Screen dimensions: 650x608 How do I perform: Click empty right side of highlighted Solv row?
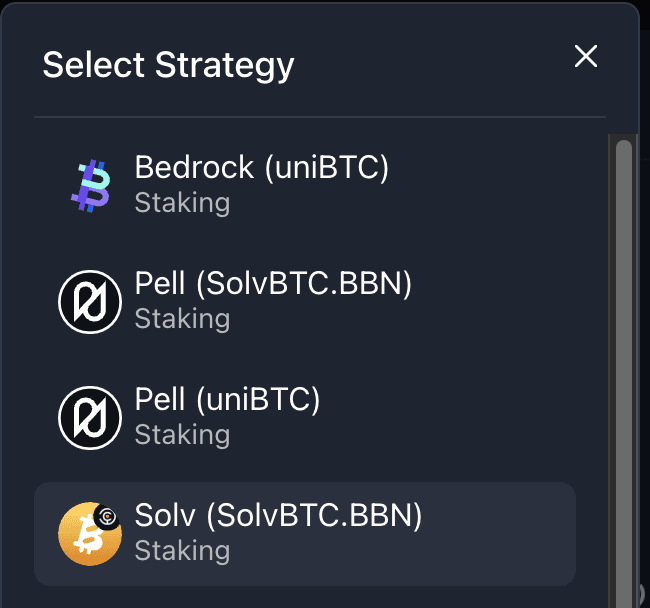click(500, 534)
